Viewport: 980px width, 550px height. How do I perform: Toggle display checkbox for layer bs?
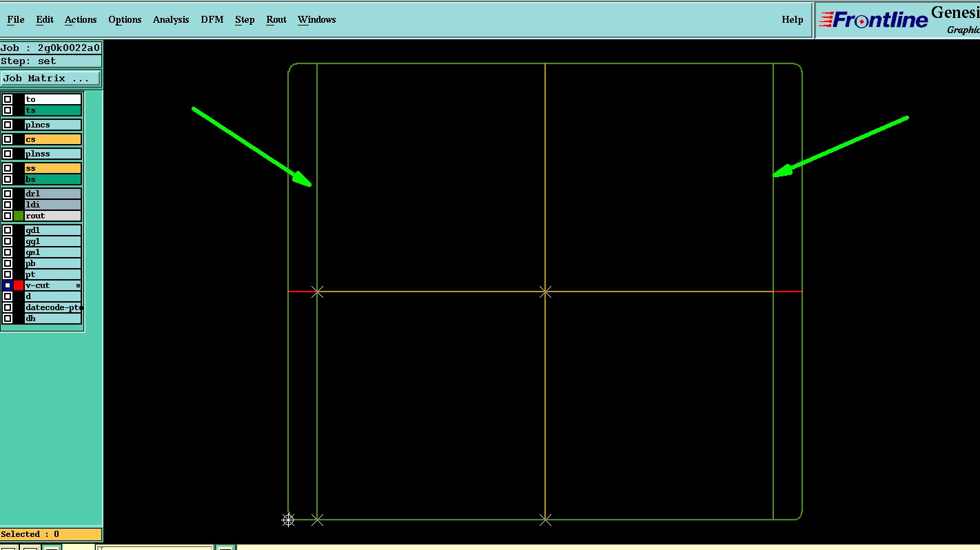(x=8, y=179)
